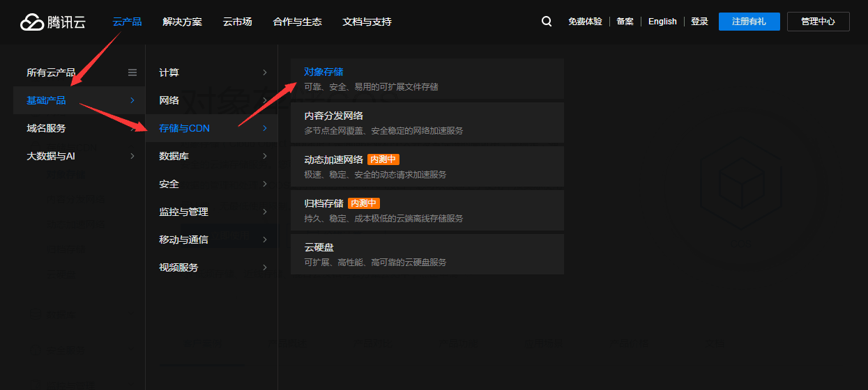Open the 合作与生态 top menu
The height and width of the screenshot is (390, 868).
298,22
